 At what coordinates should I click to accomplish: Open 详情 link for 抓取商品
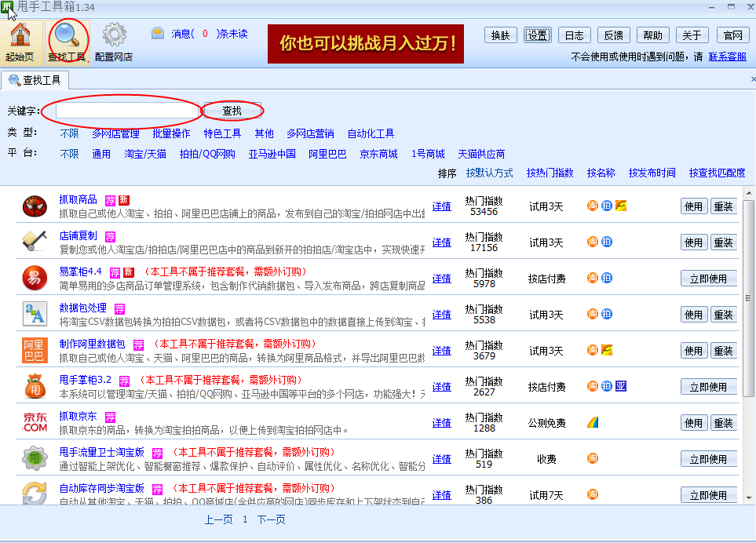(442, 206)
